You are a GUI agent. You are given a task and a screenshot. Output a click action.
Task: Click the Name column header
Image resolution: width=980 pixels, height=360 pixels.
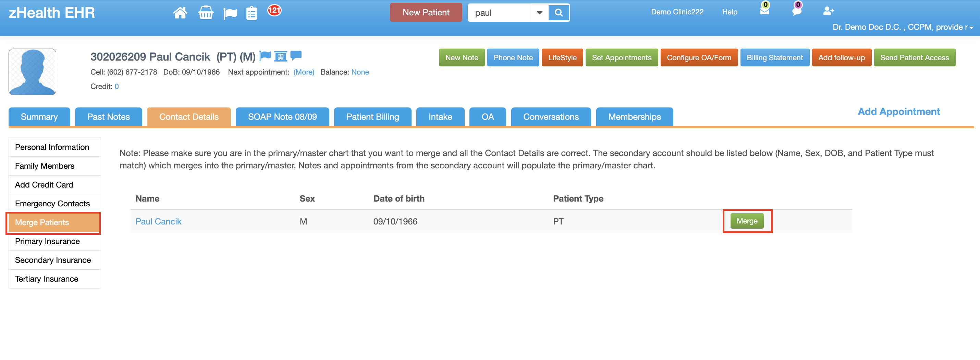(x=147, y=198)
